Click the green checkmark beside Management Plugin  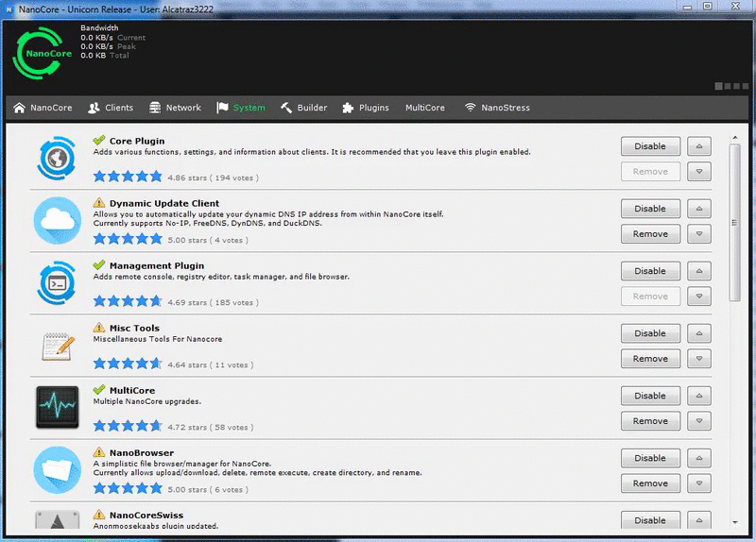coord(99,265)
